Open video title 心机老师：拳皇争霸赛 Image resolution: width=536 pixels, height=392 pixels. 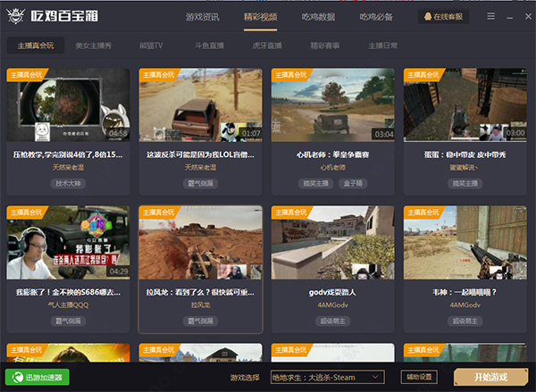(x=332, y=154)
